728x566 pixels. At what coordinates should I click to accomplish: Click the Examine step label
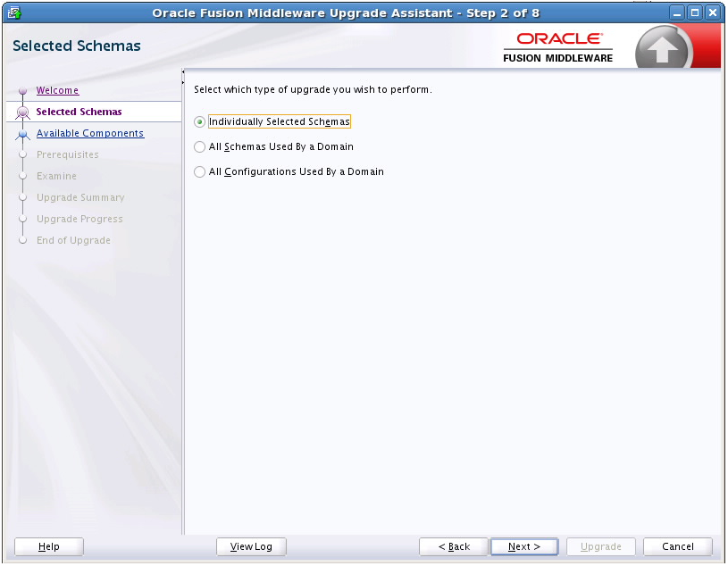(56, 176)
